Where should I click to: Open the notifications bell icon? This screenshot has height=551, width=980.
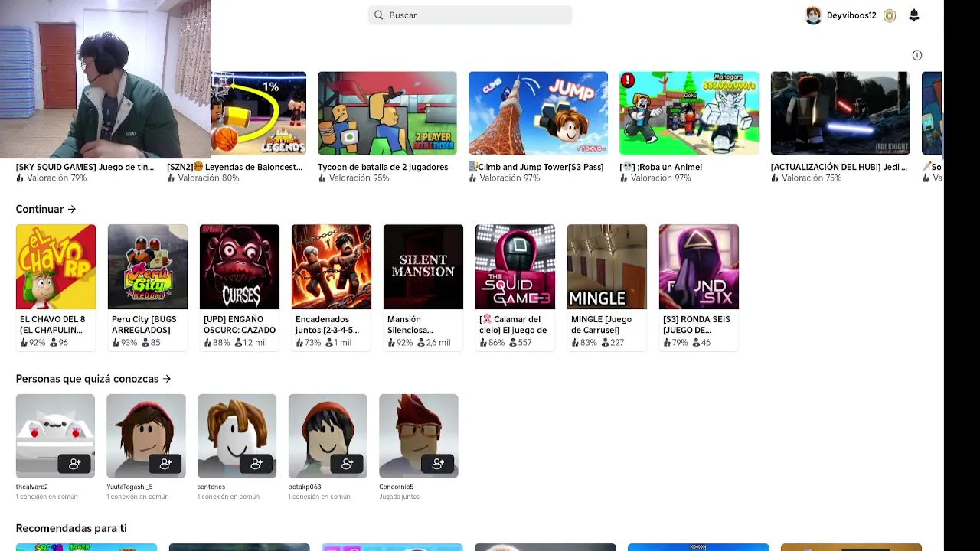(914, 15)
